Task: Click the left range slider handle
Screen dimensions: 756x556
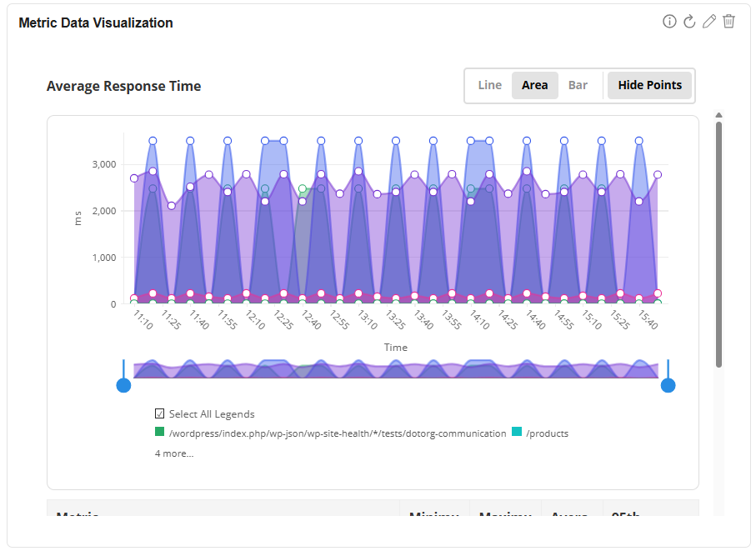Action: pos(123,385)
